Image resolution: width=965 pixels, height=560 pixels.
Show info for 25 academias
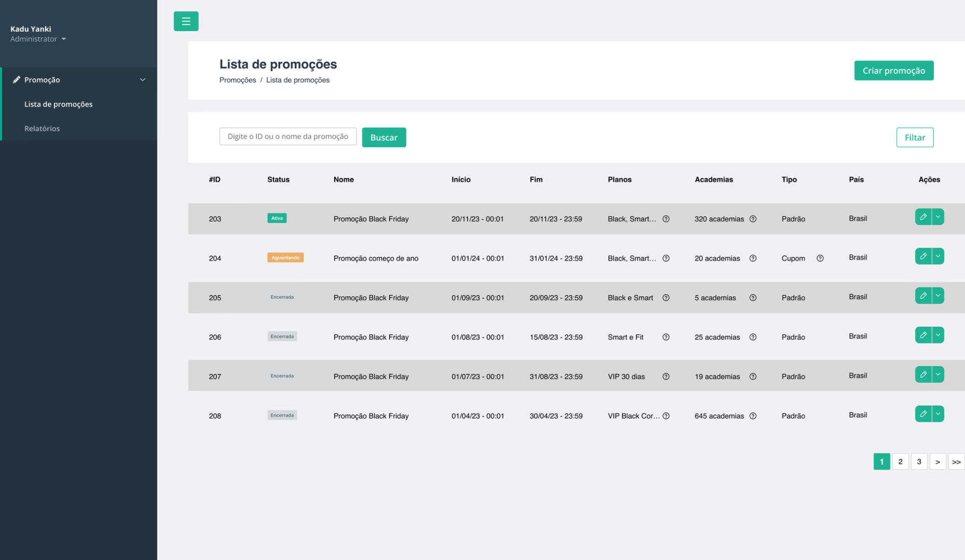click(x=753, y=337)
